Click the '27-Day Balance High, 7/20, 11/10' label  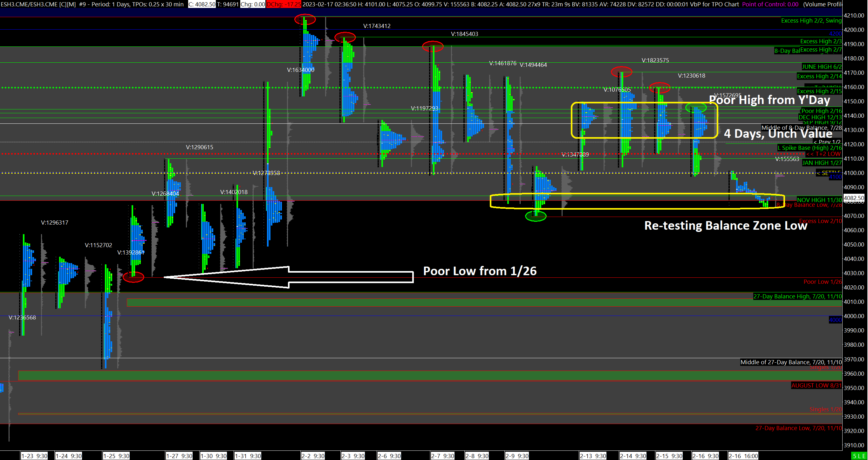(797, 296)
